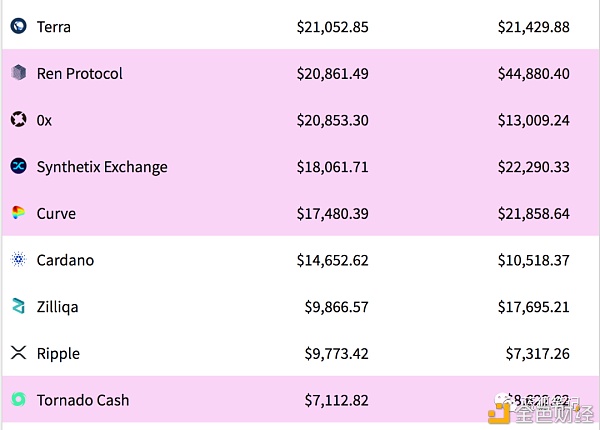Click the 0x logo icon
Screen dimensions: 600x430
point(18,120)
